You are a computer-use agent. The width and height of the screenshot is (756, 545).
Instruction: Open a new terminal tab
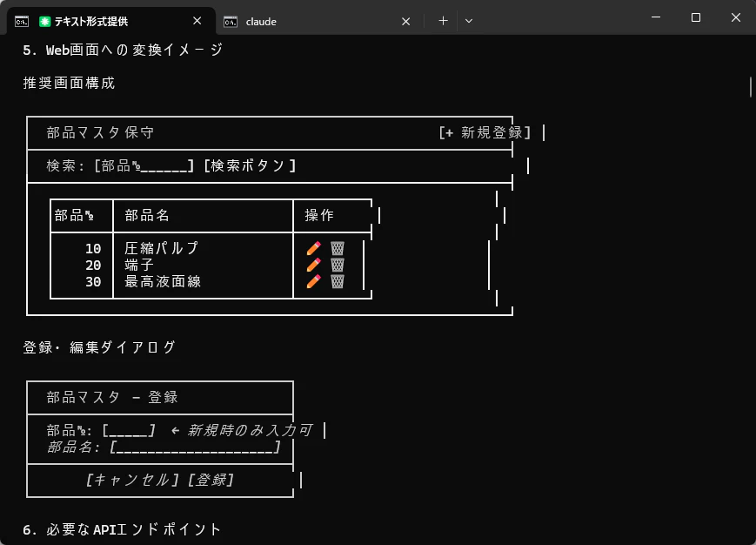click(443, 21)
